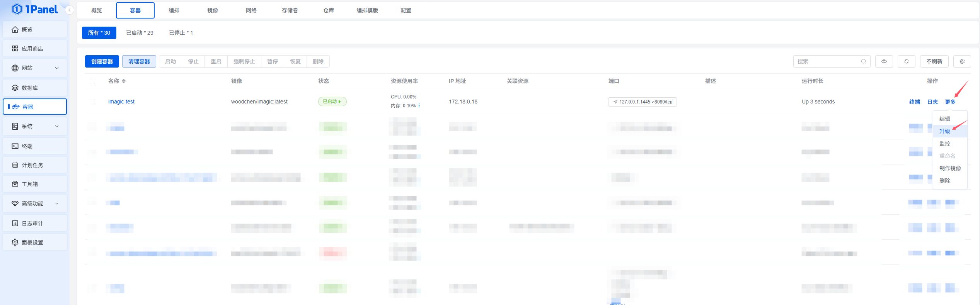Switch to the 镜像 tab
The height and width of the screenshot is (305, 980).
[213, 10]
